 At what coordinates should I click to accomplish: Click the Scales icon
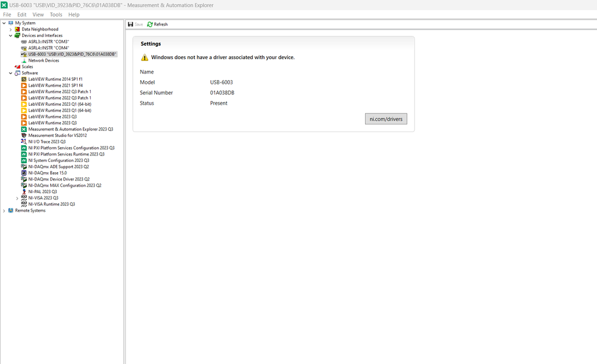17,66
